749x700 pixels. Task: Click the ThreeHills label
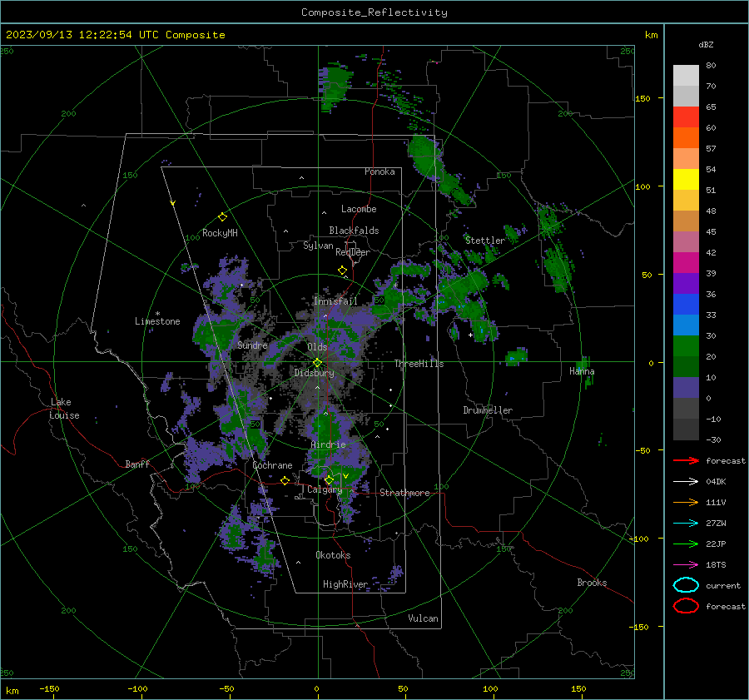419,364
